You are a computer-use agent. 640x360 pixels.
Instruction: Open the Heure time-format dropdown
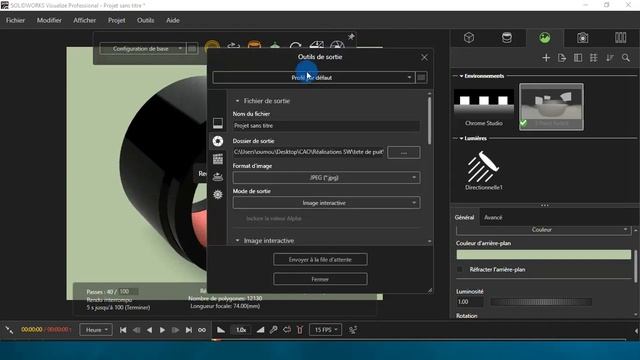tap(96, 330)
